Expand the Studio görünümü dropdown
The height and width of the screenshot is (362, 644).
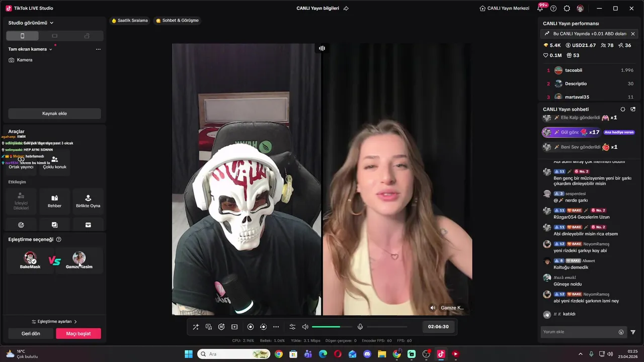[31, 23]
